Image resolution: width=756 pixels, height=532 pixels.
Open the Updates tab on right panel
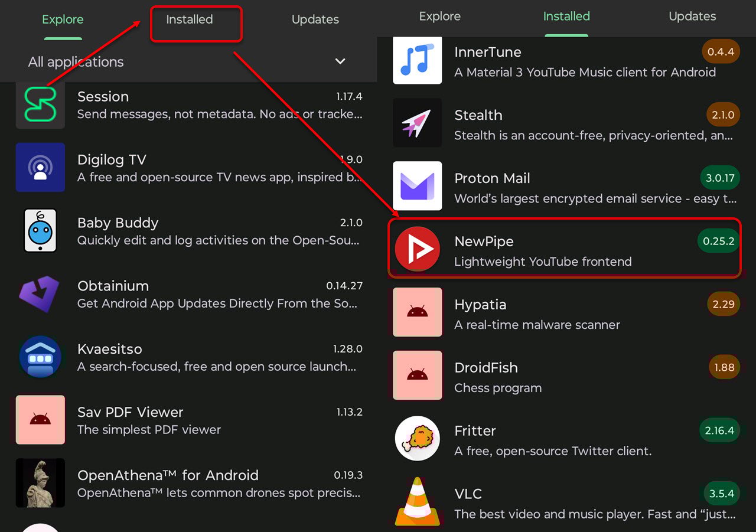(692, 17)
